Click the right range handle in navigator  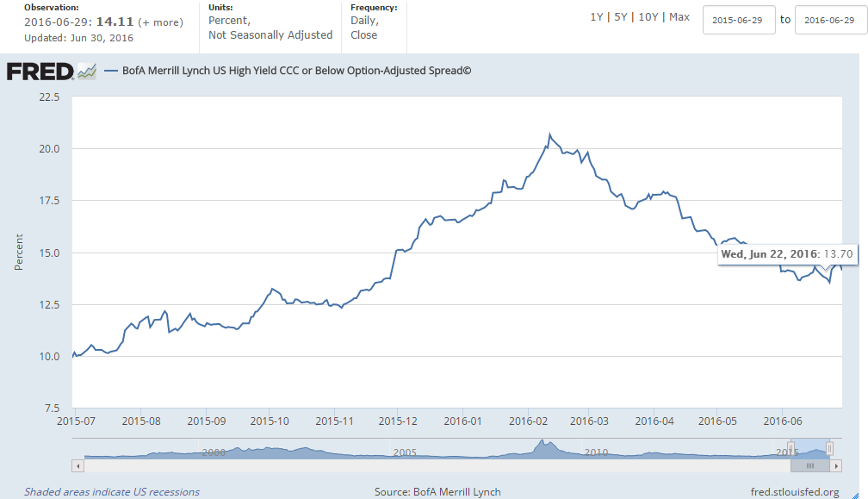[829, 448]
